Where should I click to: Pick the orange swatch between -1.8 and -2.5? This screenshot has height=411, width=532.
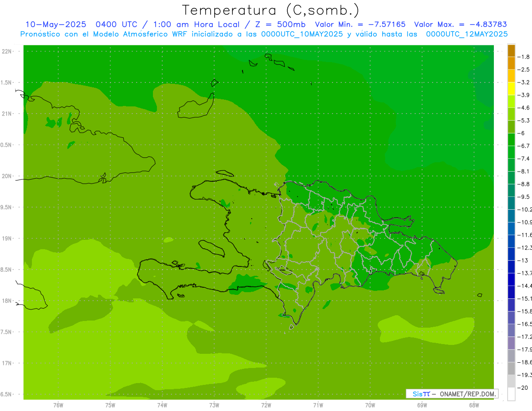(x=511, y=63)
